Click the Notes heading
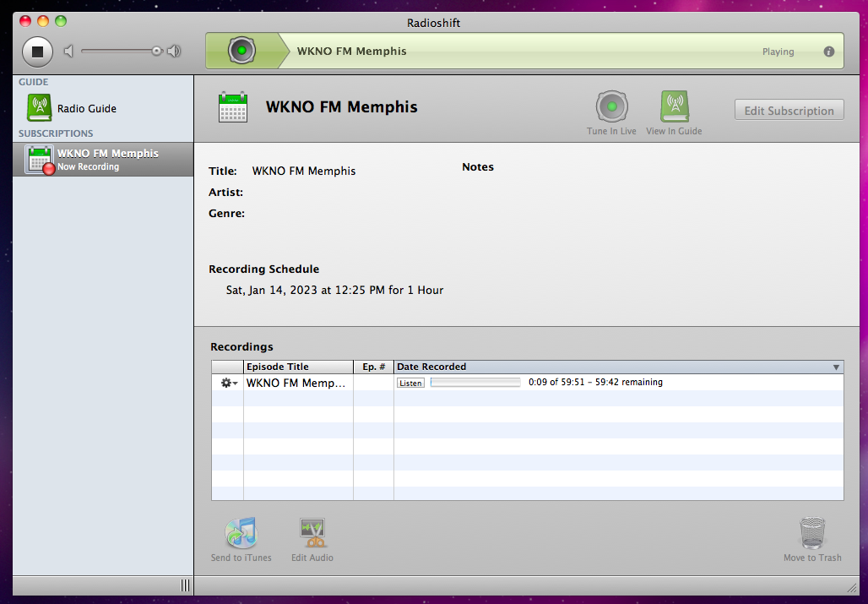The width and height of the screenshot is (868, 604). (x=478, y=166)
